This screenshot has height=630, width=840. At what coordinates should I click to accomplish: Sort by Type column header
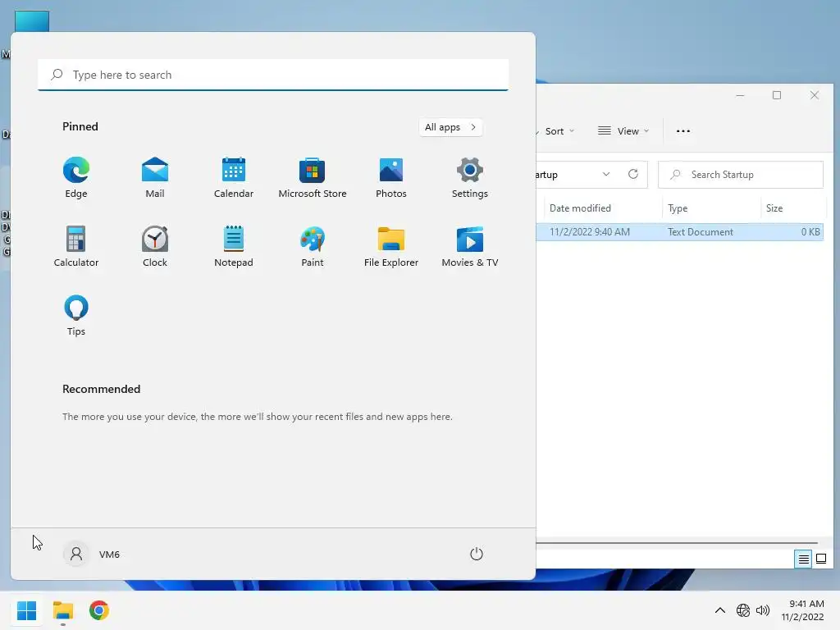point(711,208)
